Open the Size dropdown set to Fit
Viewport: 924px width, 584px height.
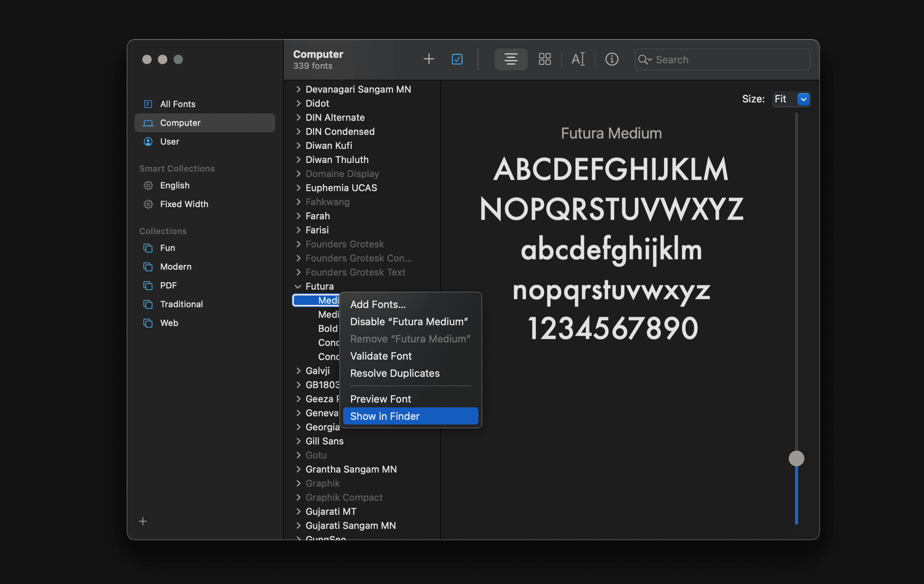(791, 99)
